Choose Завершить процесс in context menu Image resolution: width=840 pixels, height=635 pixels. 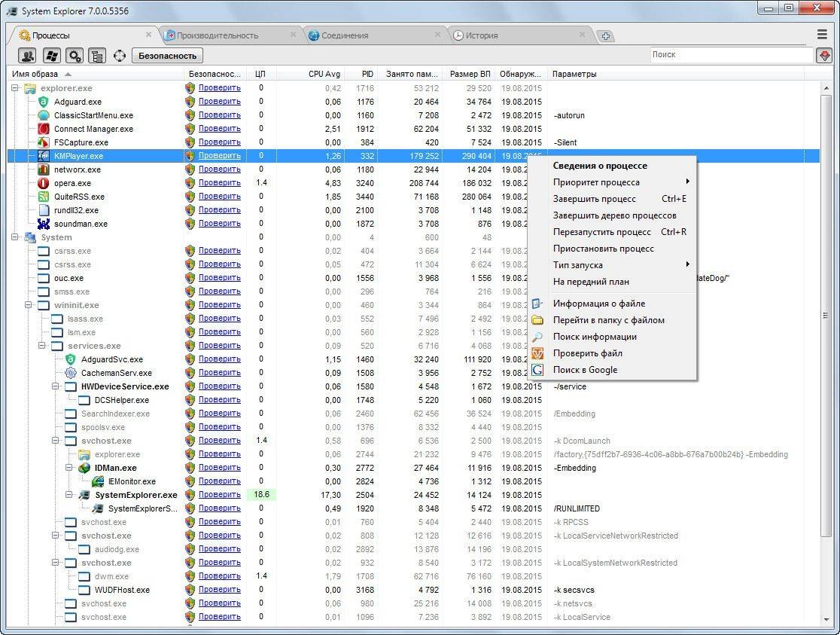coord(612,199)
